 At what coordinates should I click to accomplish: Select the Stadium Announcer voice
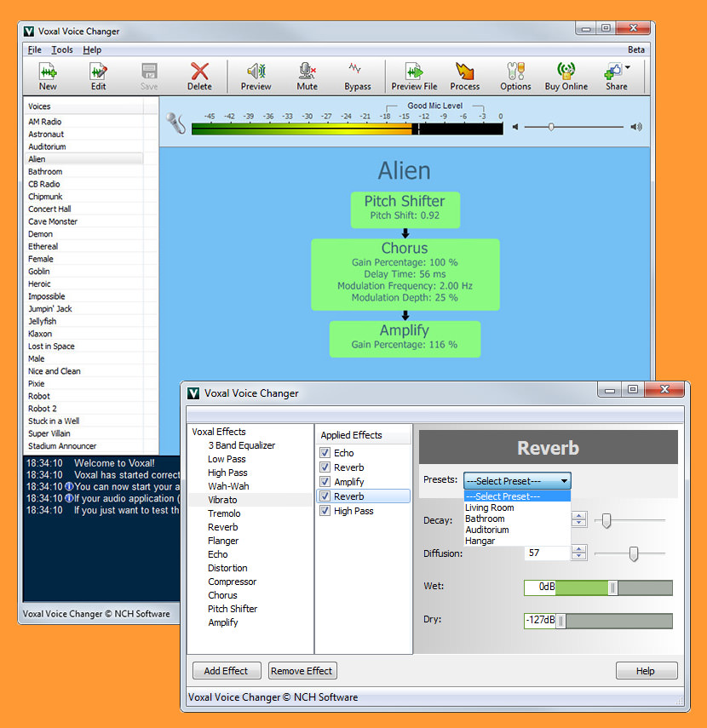click(62, 445)
